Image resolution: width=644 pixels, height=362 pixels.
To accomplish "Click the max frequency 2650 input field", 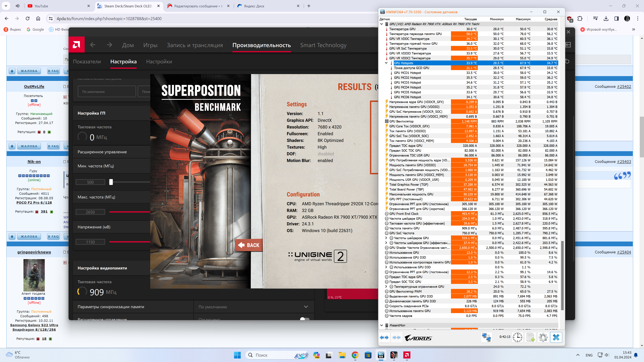I will point(90,212).
